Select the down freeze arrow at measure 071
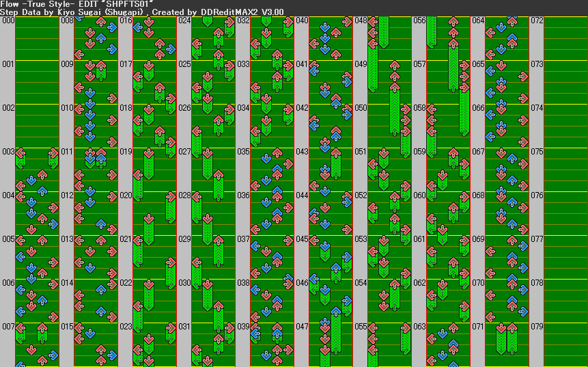 [501, 339]
